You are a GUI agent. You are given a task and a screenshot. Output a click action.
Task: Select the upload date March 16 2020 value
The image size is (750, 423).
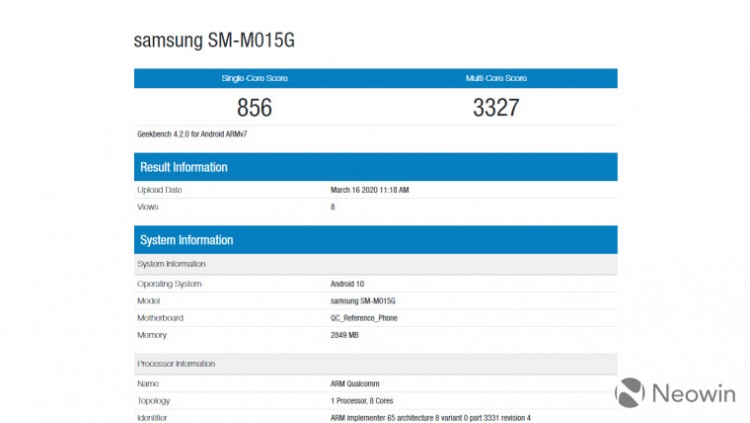(x=370, y=190)
